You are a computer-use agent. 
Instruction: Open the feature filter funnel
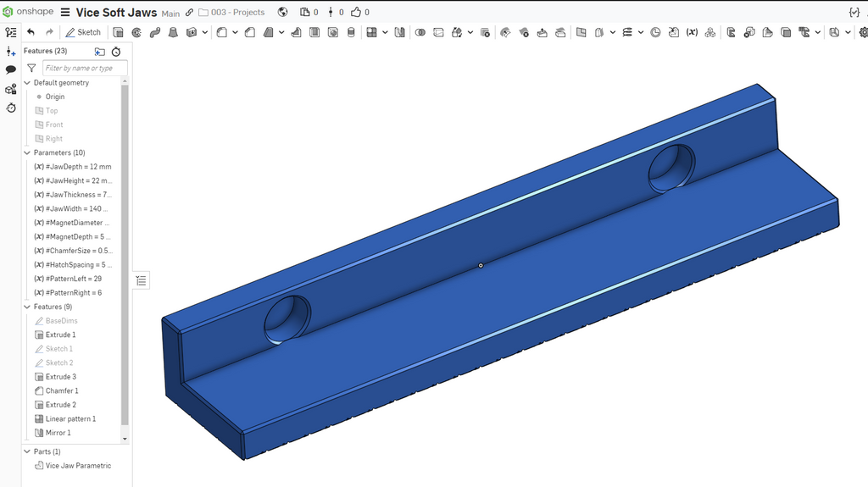point(31,68)
